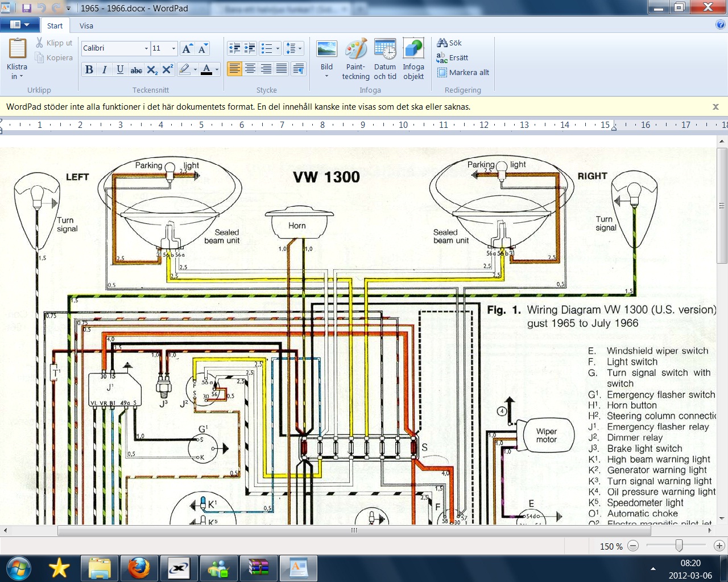This screenshot has width=728, height=582.
Task: Click the zoom slider handle
Action: click(679, 546)
